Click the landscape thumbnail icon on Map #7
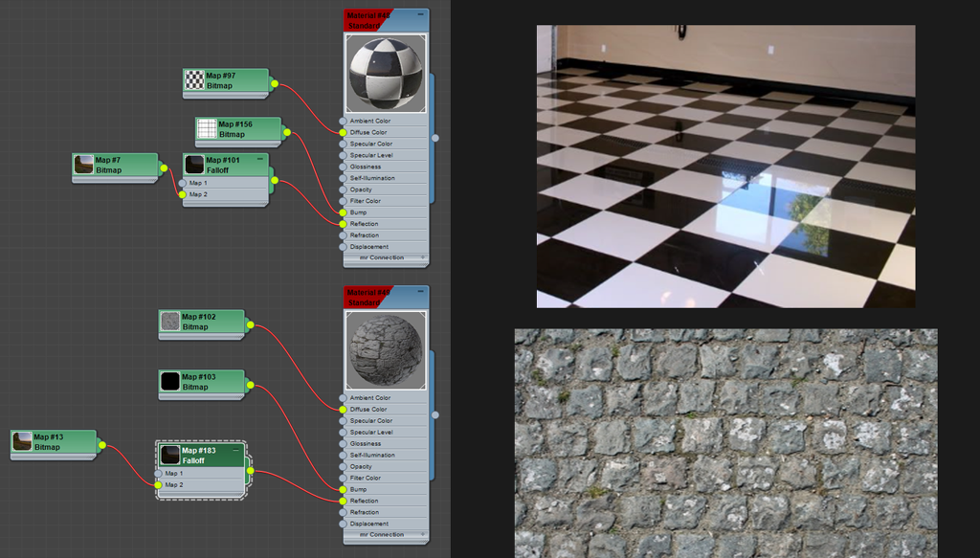This screenshot has width=980, height=558. click(x=84, y=165)
